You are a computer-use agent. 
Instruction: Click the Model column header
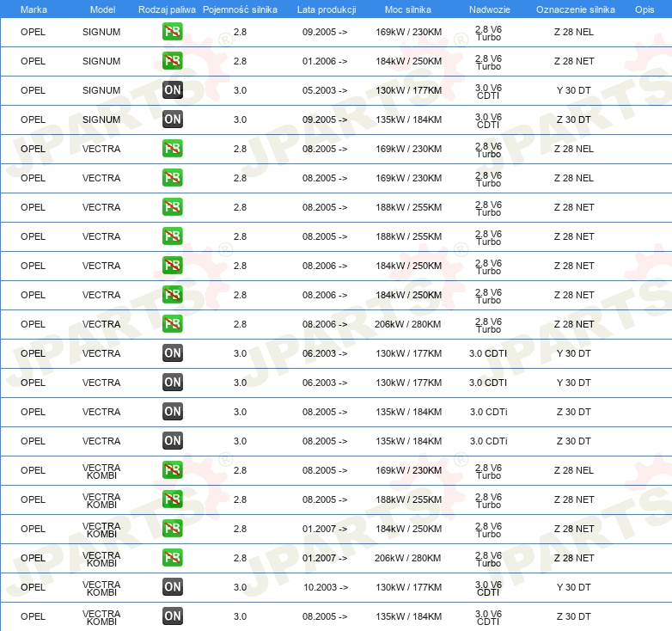point(102,9)
